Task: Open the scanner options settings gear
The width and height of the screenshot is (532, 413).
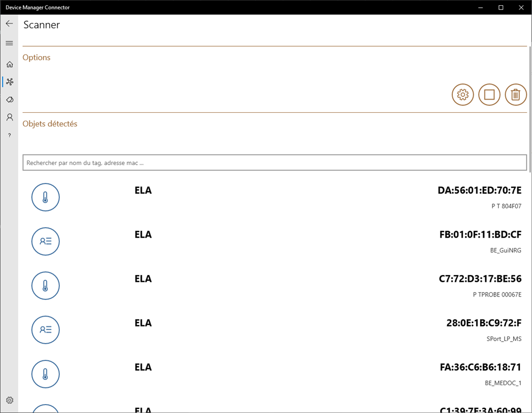Action: coord(462,94)
